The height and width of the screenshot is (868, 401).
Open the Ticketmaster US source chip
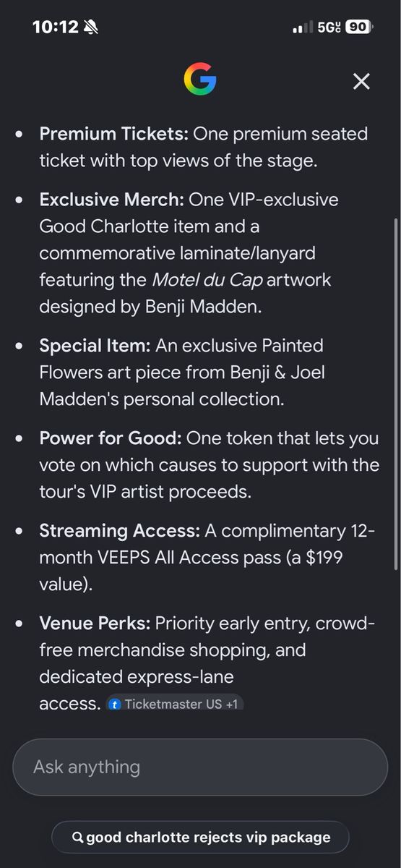[x=175, y=704]
